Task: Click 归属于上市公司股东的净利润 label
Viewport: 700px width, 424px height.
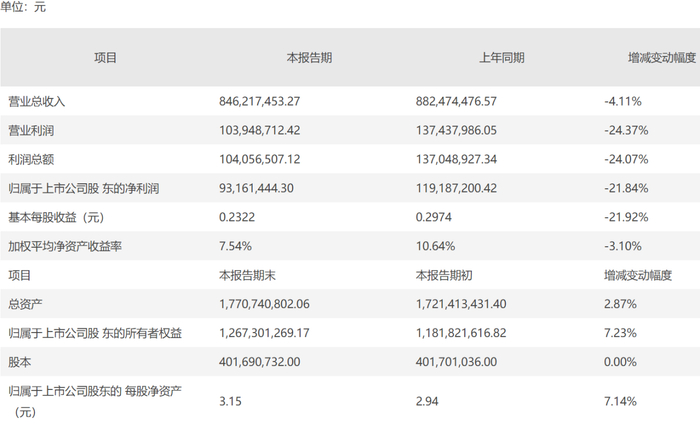Action: pyautogui.click(x=83, y=188)
